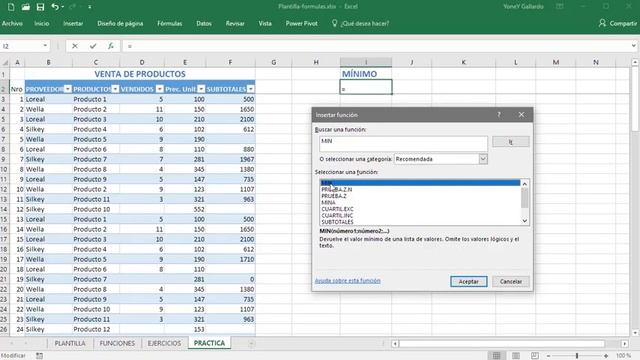This screenshot has height=360, width=640.
Task: Click the Ir button next to search box
Action: [511, 142]
